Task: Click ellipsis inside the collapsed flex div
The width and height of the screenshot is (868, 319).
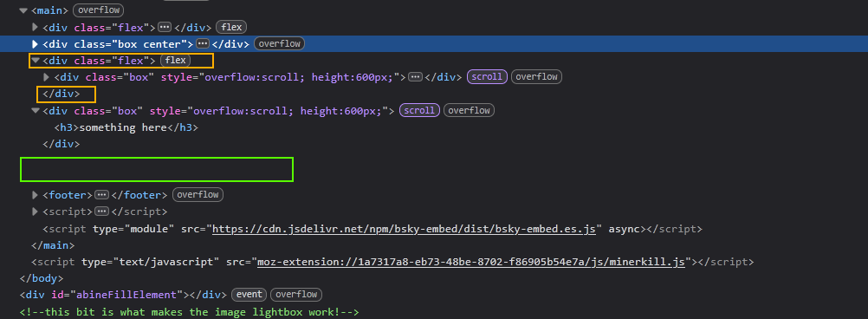Action: (165, 27)
